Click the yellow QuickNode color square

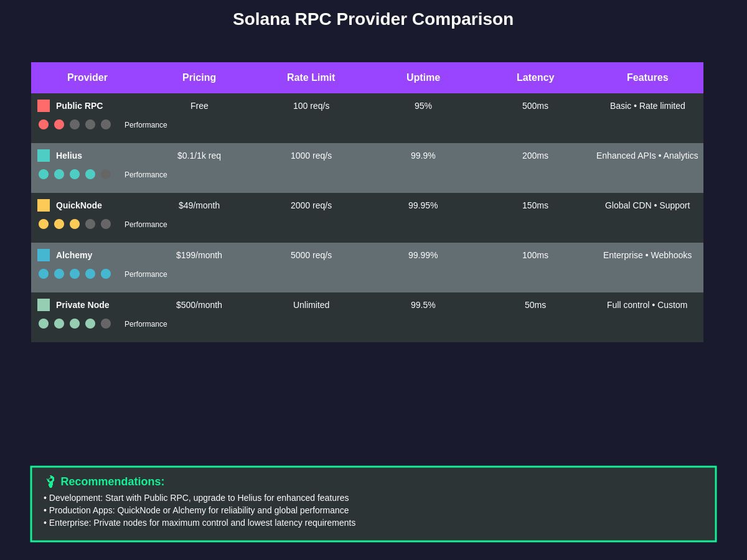point(44,205)
